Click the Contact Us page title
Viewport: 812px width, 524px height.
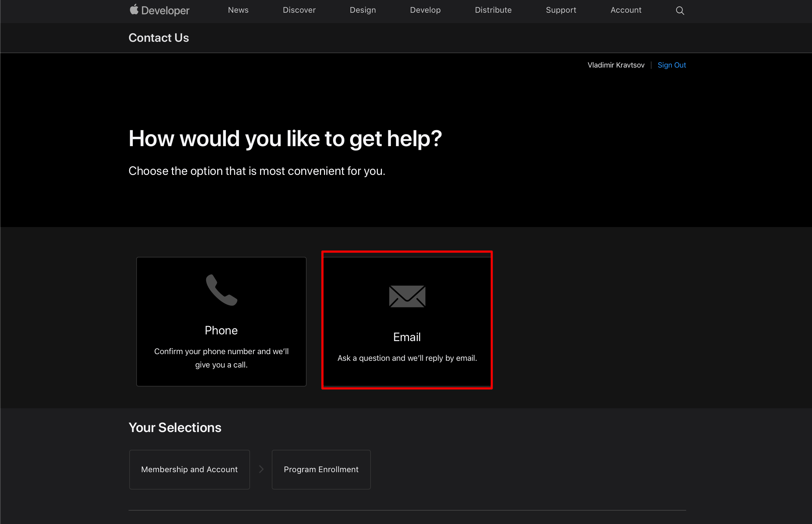159,38
